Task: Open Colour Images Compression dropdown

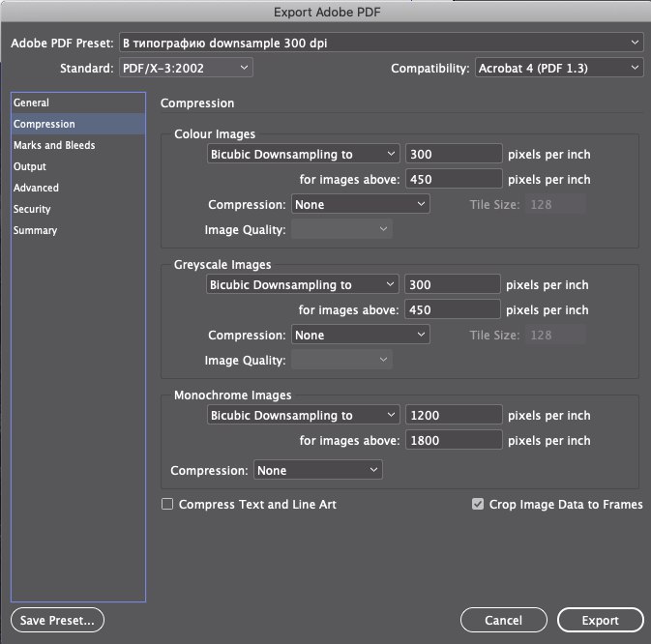Action: [x=361, y=204]
